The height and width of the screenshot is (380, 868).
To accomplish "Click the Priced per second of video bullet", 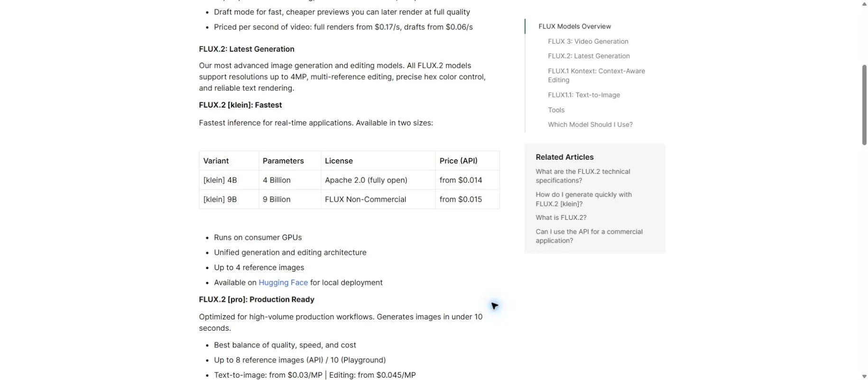I will (x=343, y=27).
